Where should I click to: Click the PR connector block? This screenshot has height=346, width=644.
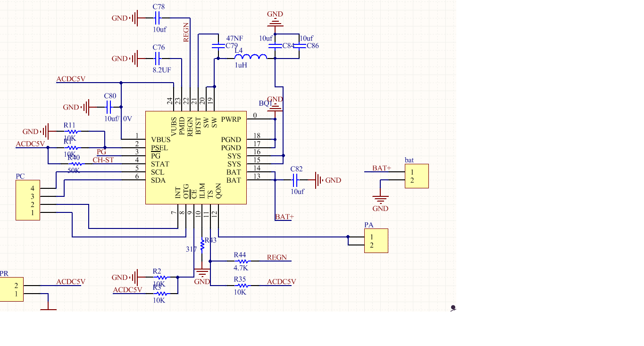click(11, 289)
